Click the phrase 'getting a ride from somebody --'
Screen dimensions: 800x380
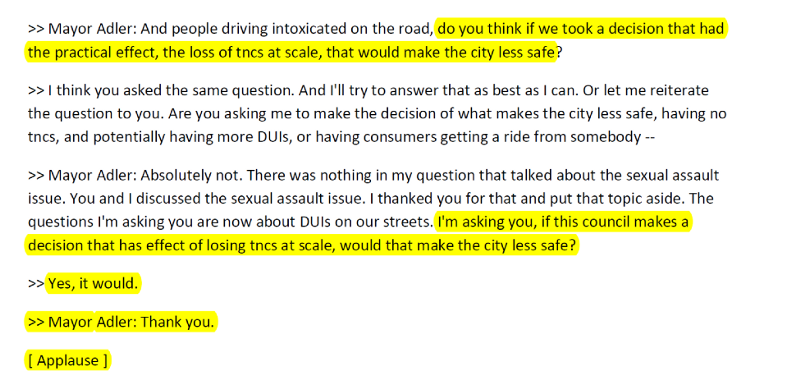pos(547,137)
